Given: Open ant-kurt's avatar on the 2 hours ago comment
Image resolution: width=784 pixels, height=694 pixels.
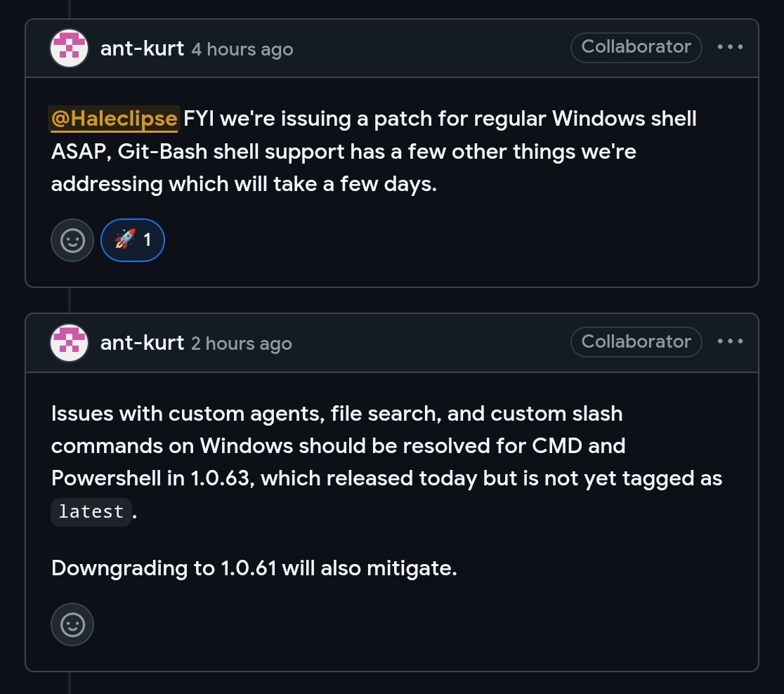Looking at the screenshot, I should tap(69, 343).
